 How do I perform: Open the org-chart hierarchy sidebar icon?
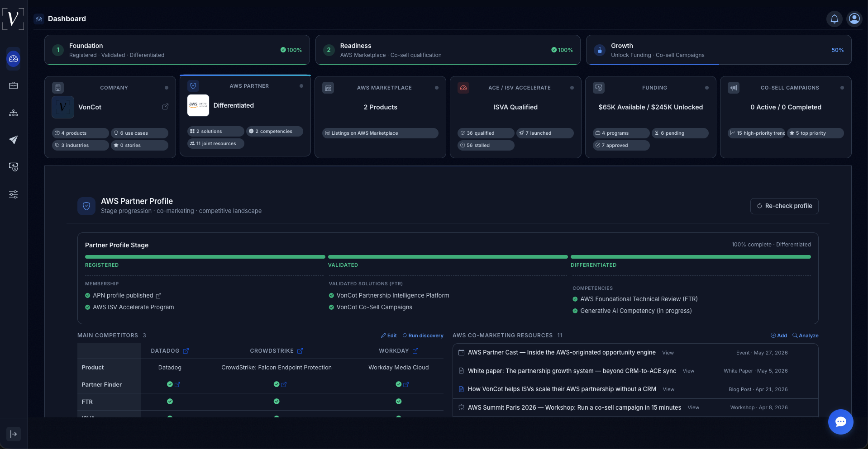tap(14, 113)
